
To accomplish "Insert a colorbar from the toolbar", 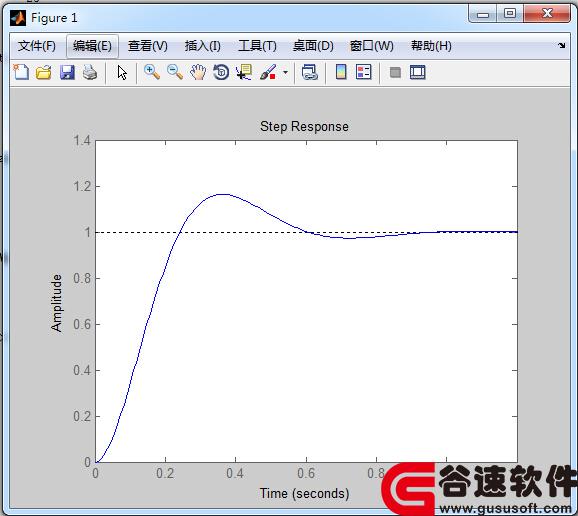I will 341,72.
